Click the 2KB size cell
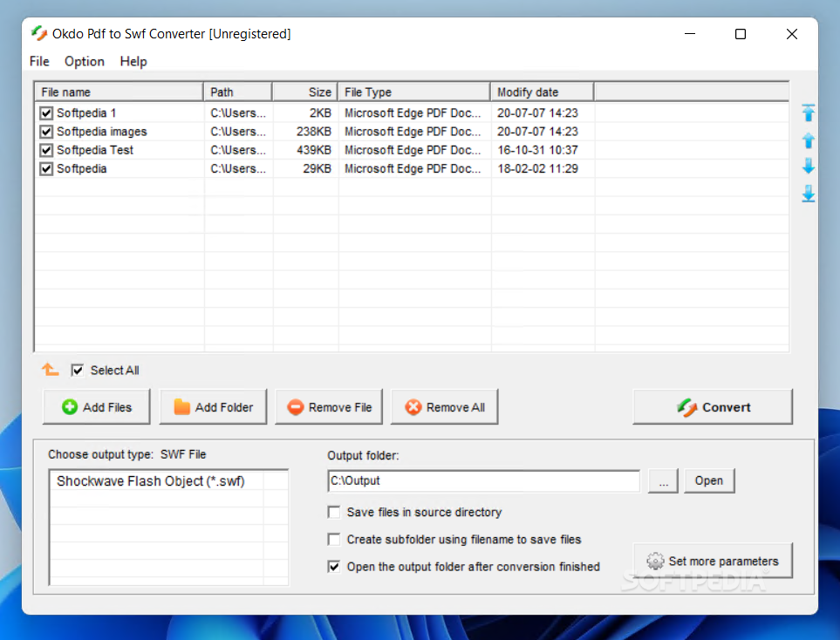This screenshot has height=640, width=840. click(x=320, y=113)
